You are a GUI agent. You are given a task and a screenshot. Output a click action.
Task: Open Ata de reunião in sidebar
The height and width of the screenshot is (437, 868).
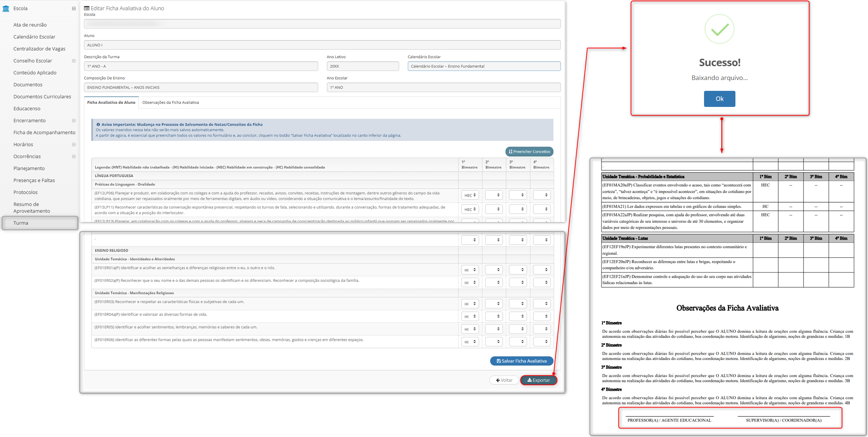[30, 25]
